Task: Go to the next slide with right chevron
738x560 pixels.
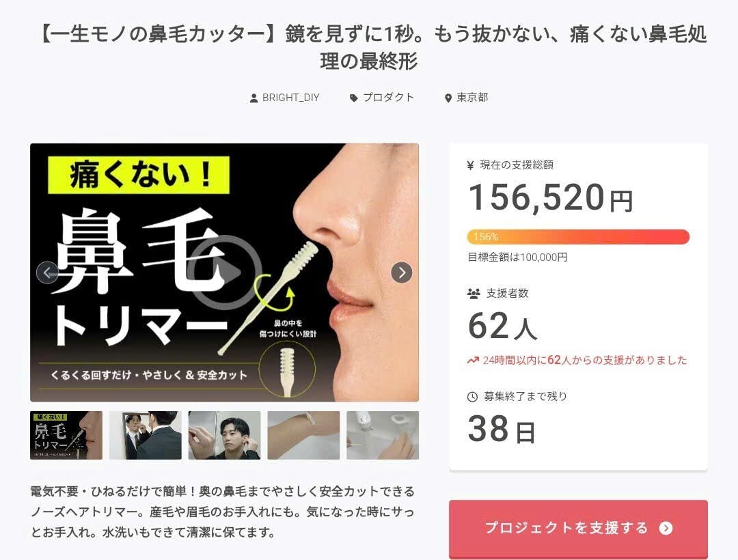Action: coord(402,272)
